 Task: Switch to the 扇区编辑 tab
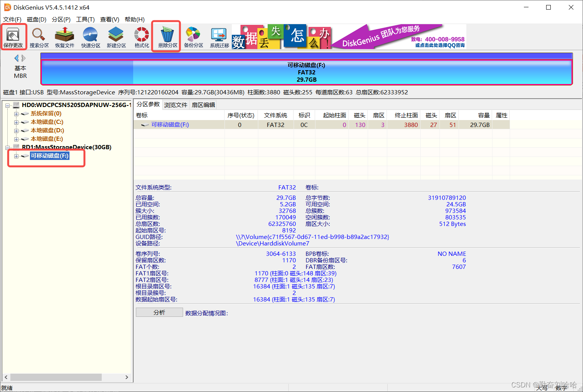point(203,104)
